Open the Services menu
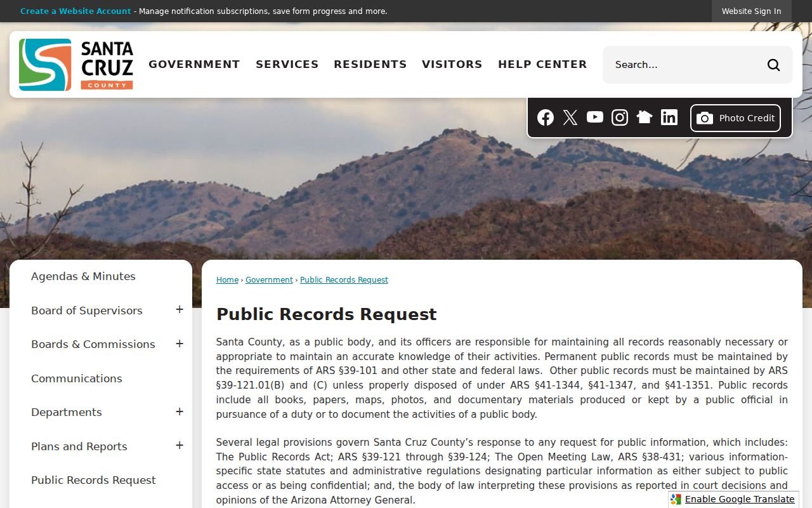Image resolution: width=812 pixels, height=508 pixels. tap(287, 64)
